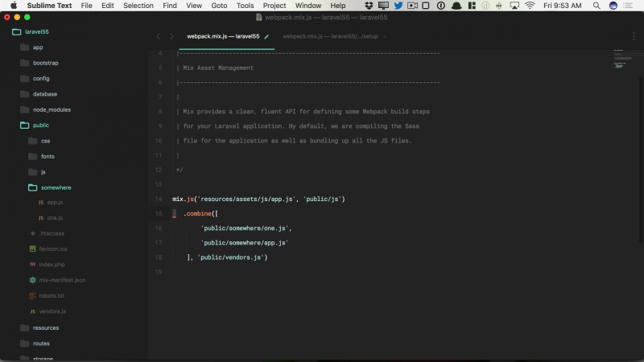This screenshot has height=362, width=644.
Task: Open robots.txt in the sidebar
Action: click(x=52, y=296)
